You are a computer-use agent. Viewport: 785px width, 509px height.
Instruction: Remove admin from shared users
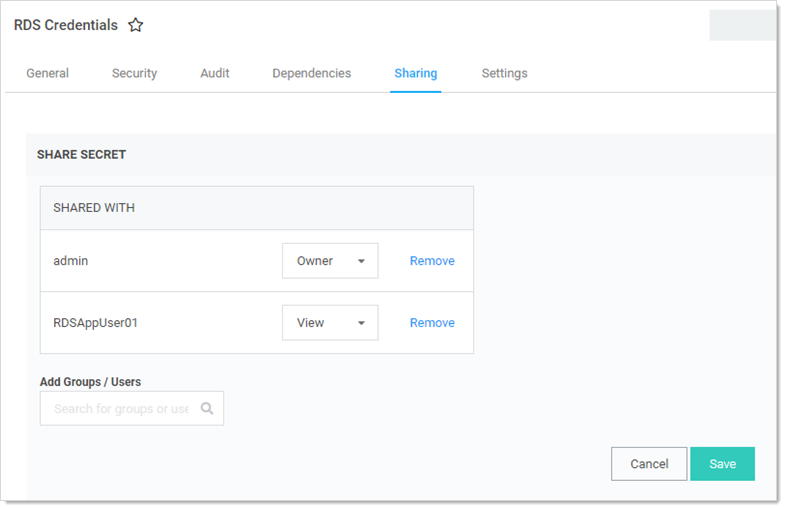pos(432,261)
